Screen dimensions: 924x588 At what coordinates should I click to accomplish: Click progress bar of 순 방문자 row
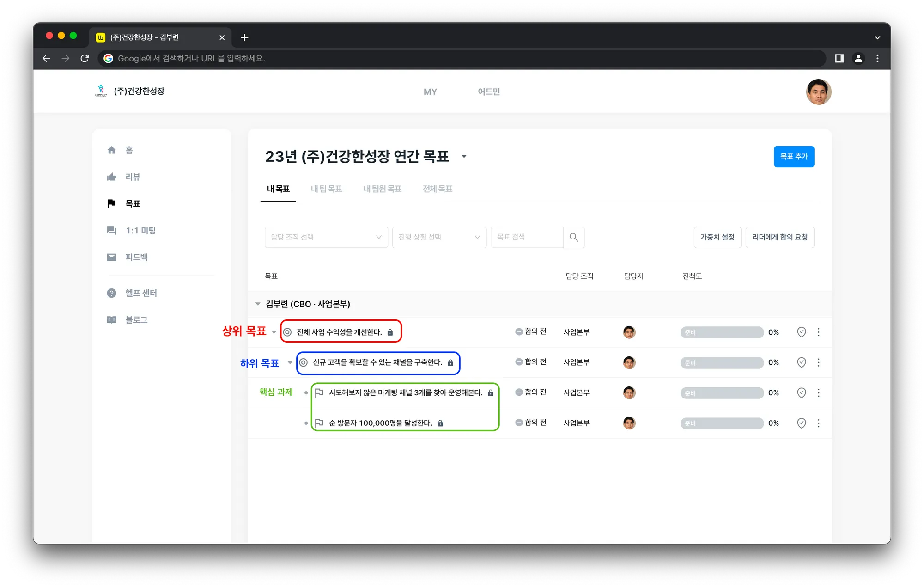[x=722, y=423]
